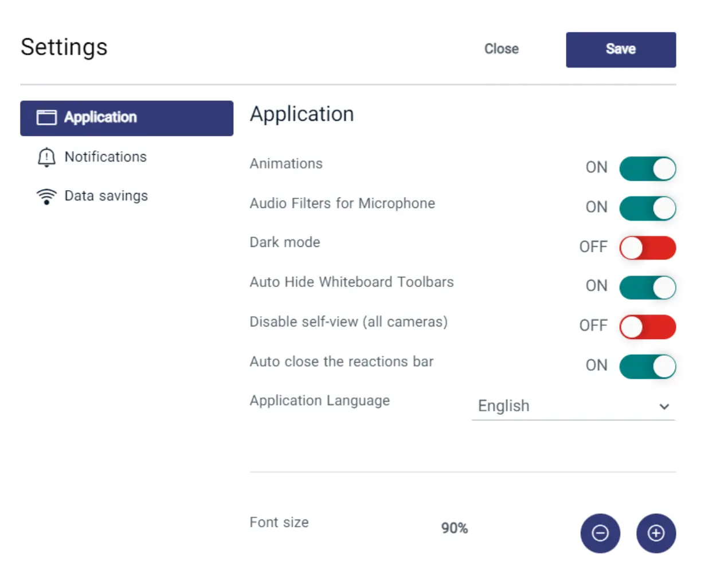
Task: Click the chevron arrow in language selector
Action: pyautogui.click(x=664, y=407)
